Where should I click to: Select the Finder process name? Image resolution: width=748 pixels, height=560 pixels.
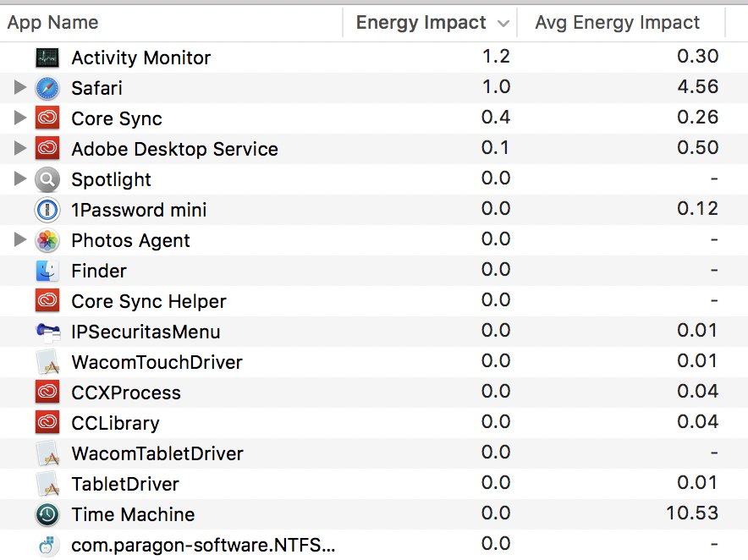click(x=99, y=271)
